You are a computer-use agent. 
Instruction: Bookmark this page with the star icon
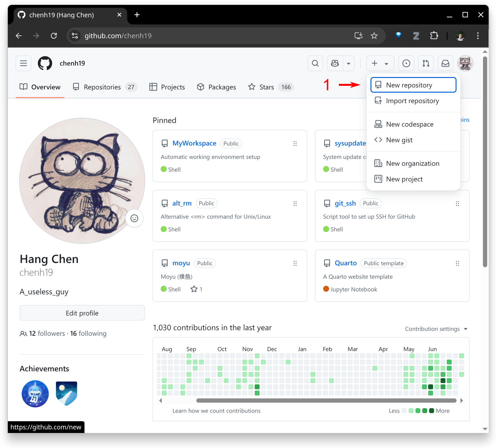pyautogui.click(x=374, y=36)
